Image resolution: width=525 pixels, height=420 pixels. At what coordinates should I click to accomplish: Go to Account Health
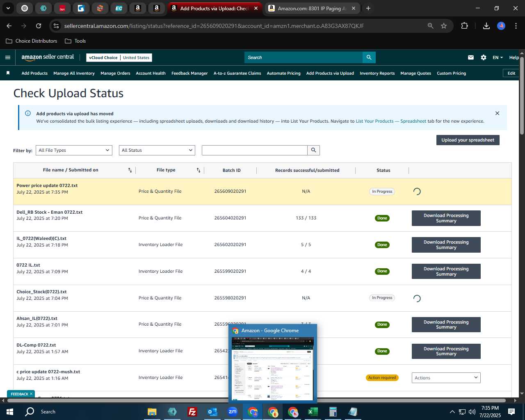(151, 73)
